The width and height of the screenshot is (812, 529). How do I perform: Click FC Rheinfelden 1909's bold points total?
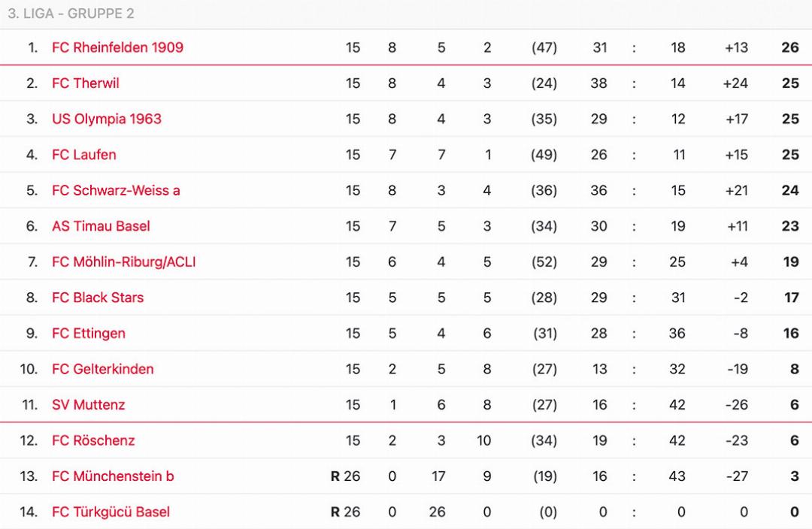click(x=789, y=47)
